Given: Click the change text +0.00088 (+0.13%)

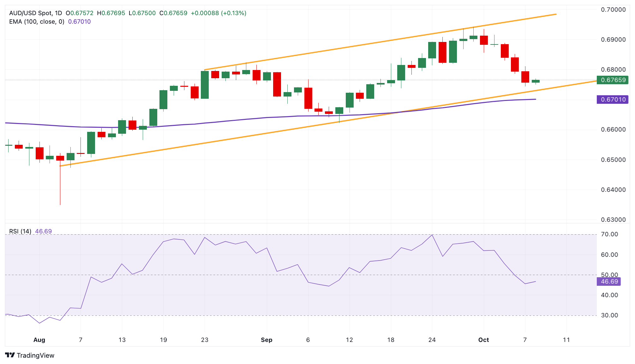Looking at the screenshot, I should coord(219,13).
